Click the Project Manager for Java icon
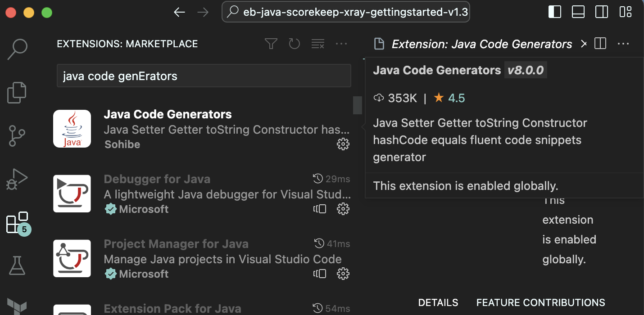Viewport: 644px width, 315px height. coord(72,258)
